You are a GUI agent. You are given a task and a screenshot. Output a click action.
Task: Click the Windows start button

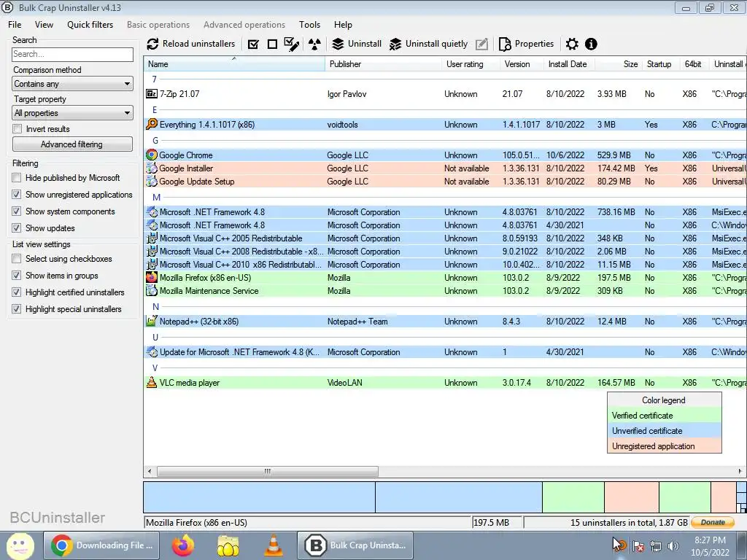[x=20, y=545]
